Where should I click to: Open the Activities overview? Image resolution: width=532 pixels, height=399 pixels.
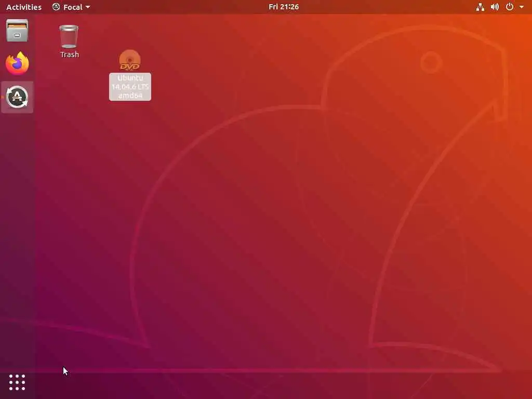(24, 7)
